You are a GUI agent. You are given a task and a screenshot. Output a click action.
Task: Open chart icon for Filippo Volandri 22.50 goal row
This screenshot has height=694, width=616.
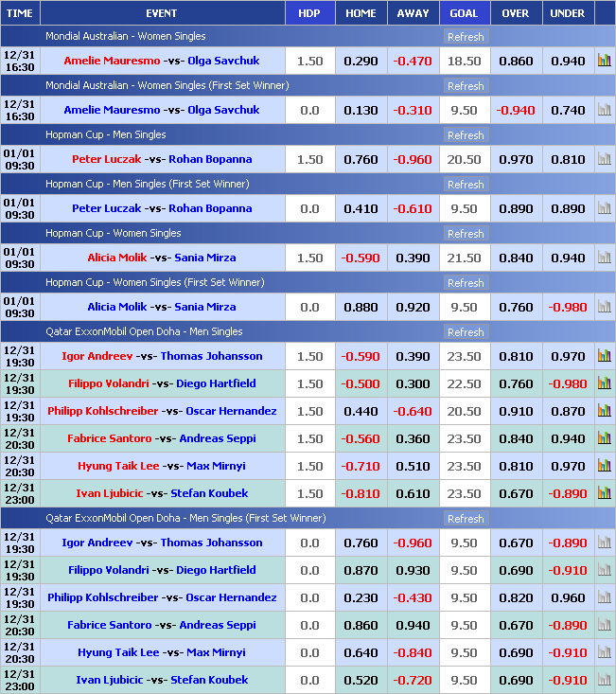tap(604, 383)
